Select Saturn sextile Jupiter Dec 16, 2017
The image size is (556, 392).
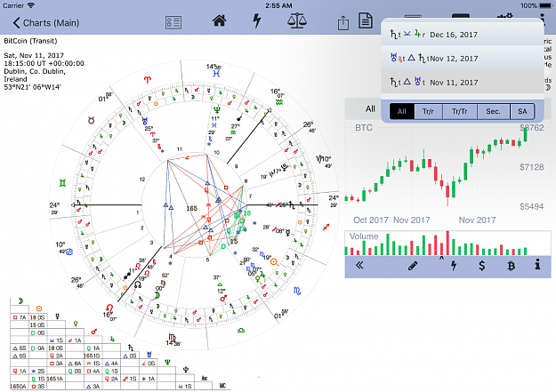point(463,35)
